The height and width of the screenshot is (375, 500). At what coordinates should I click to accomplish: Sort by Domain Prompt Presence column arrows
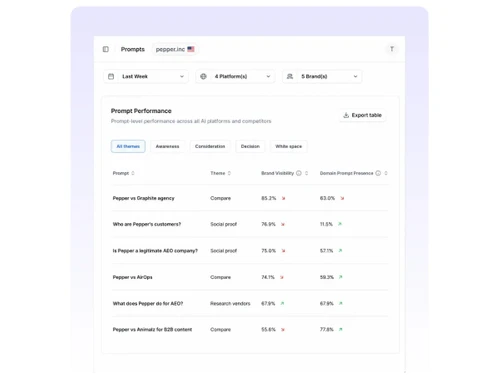click(x=386, y=173)
